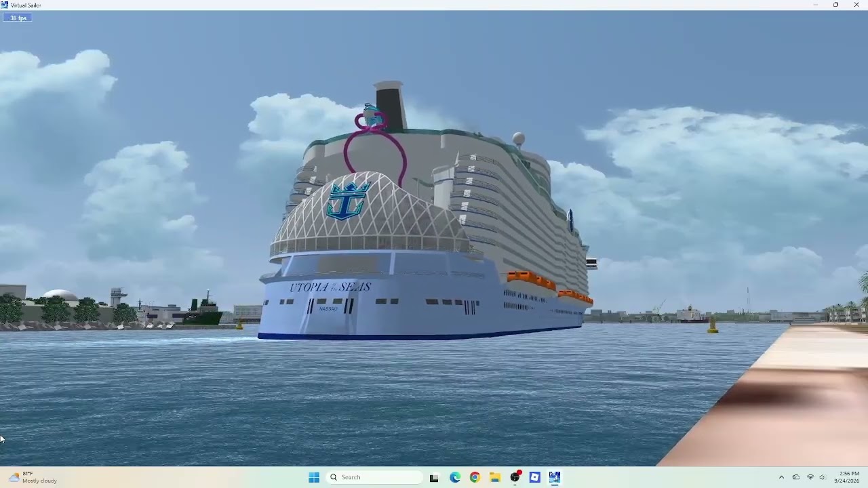
Task: Click the NASSAU text on the stern
Action: pos(328,308)
